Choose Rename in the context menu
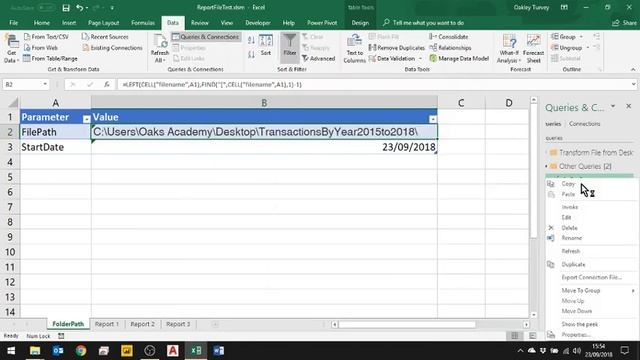This screenshot has width=640, height=360. pos(571,238)
